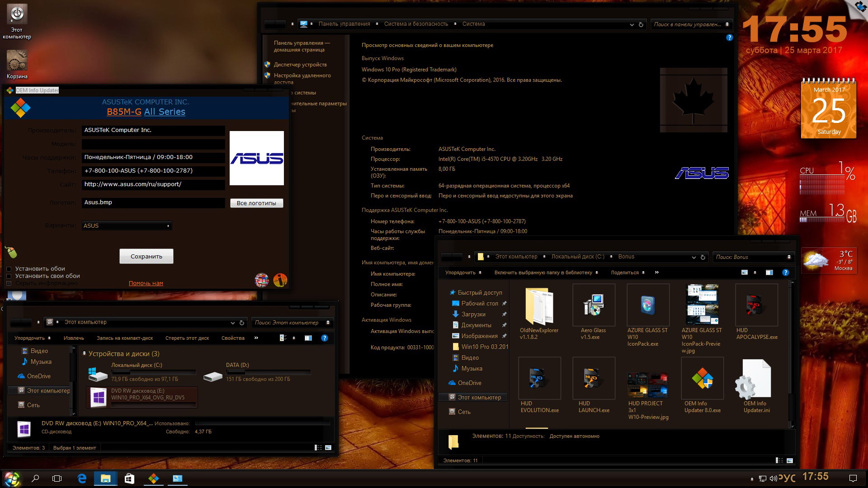Select Сеть in the Bonus window sidebar

[x=464, y=412]
